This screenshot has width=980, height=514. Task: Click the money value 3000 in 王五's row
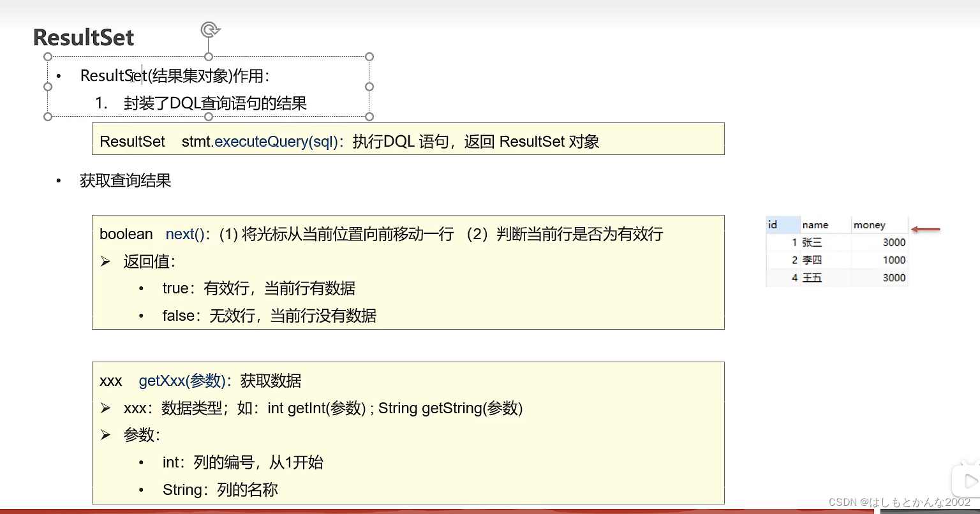point(894,278)
